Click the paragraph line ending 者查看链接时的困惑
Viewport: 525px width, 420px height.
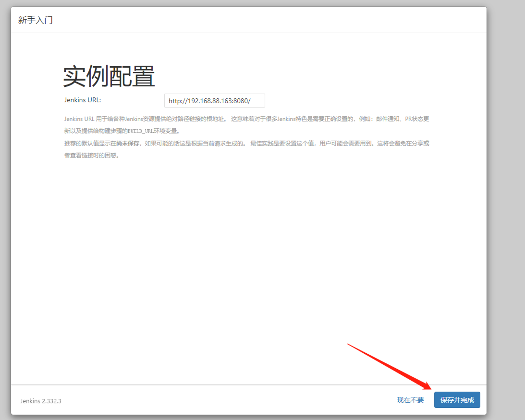[92, 155]
